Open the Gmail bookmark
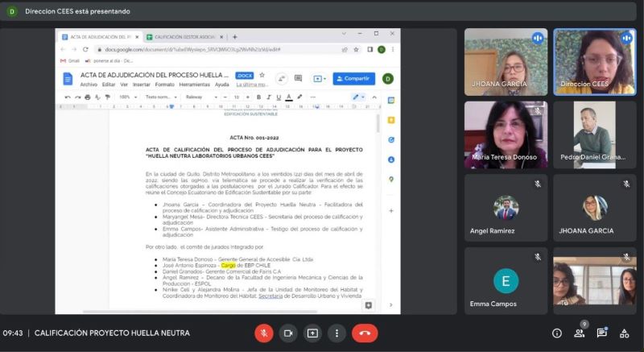 coord(70,60)
